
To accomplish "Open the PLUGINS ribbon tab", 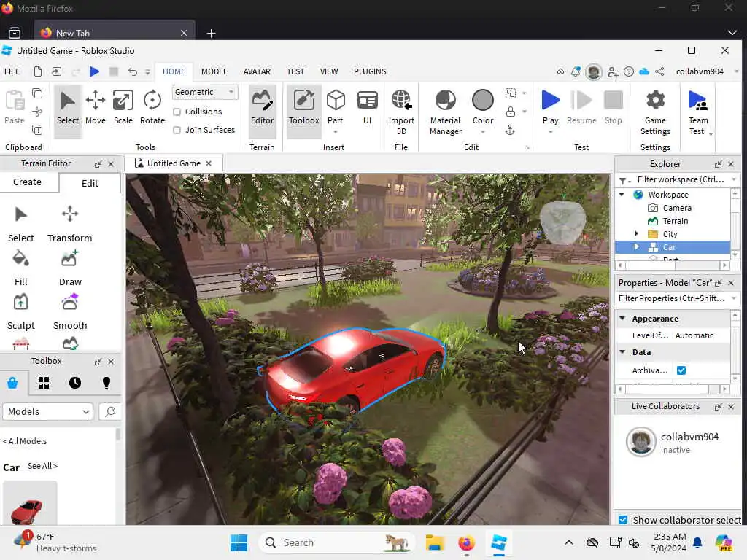I will [370, 71].
